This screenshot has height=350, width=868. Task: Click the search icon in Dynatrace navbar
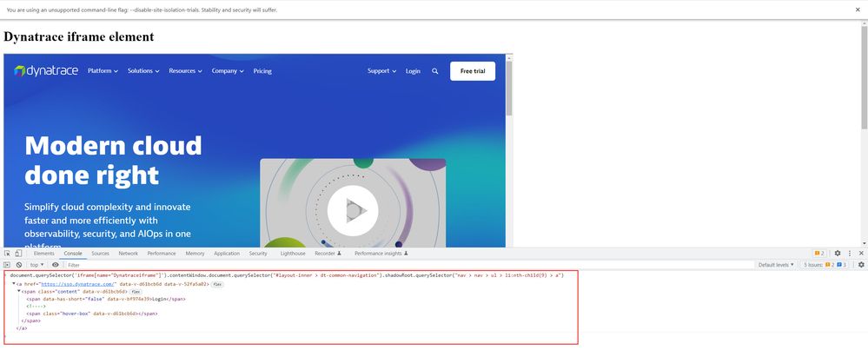[435, 71]
